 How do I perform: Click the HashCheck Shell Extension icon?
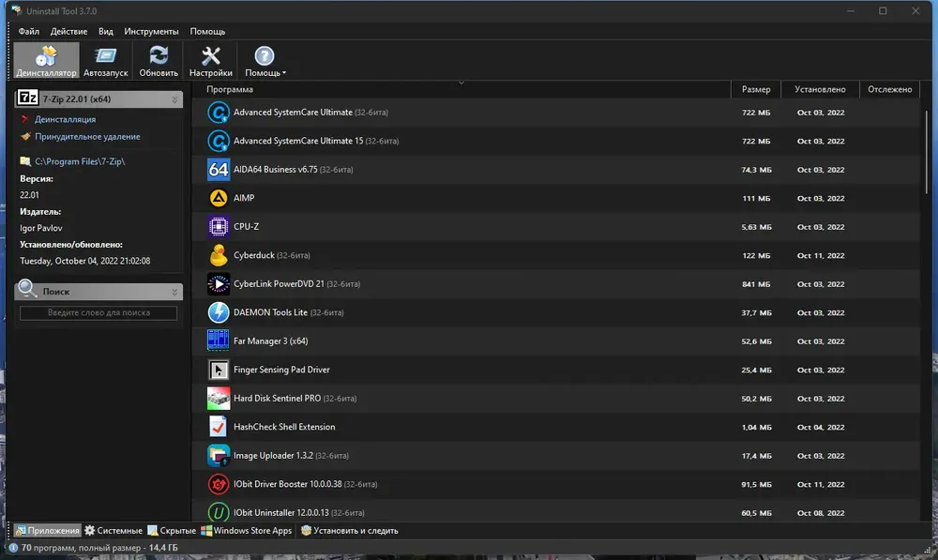(219, 427)
